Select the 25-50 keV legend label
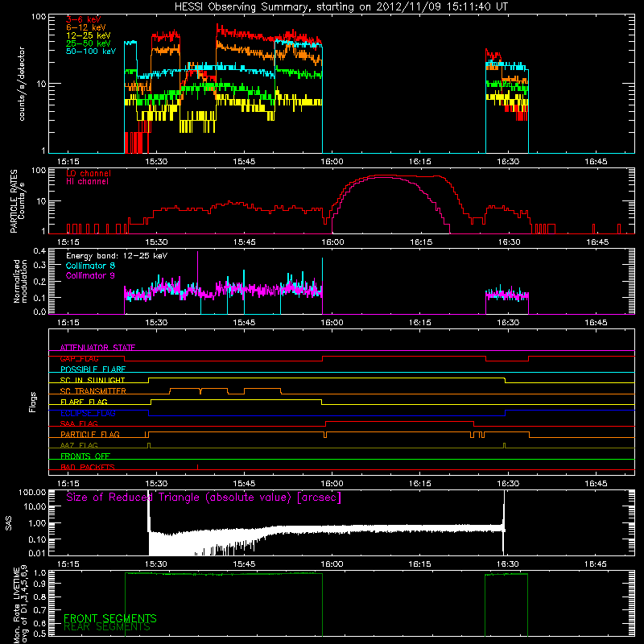 pos(89,43)
